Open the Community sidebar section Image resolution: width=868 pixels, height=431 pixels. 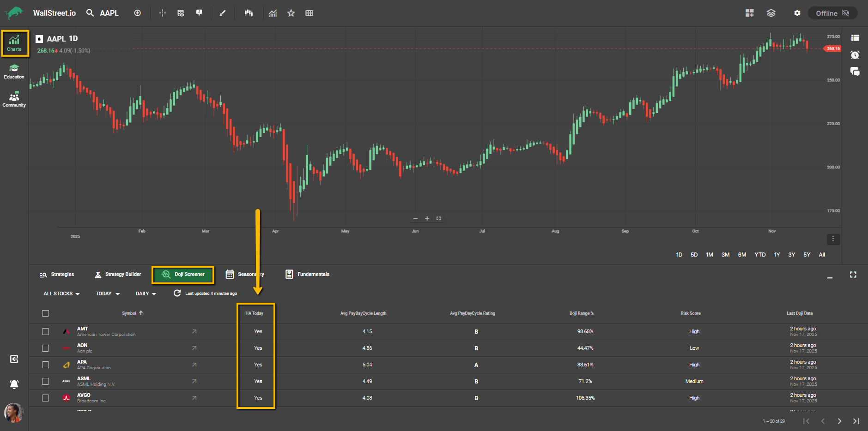14,99
